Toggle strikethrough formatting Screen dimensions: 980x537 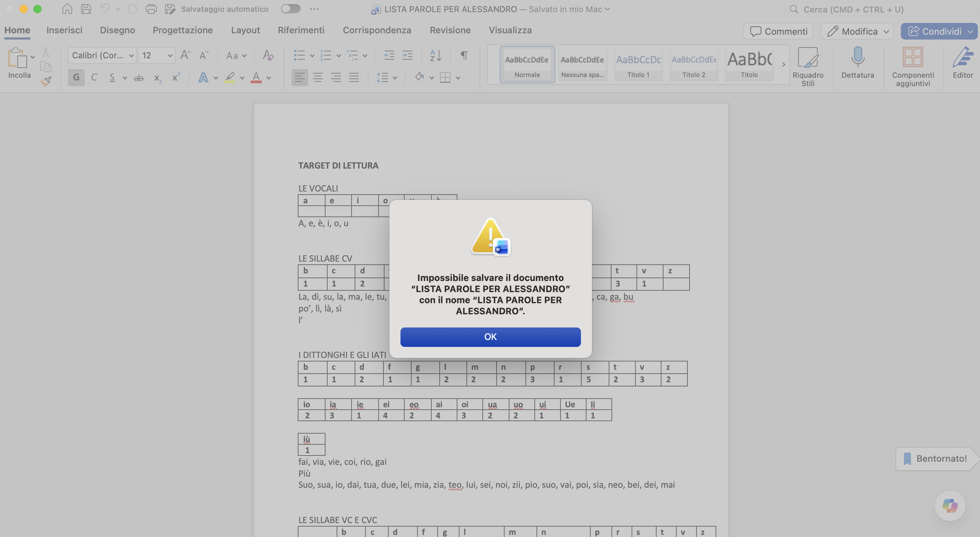(139, 78)
